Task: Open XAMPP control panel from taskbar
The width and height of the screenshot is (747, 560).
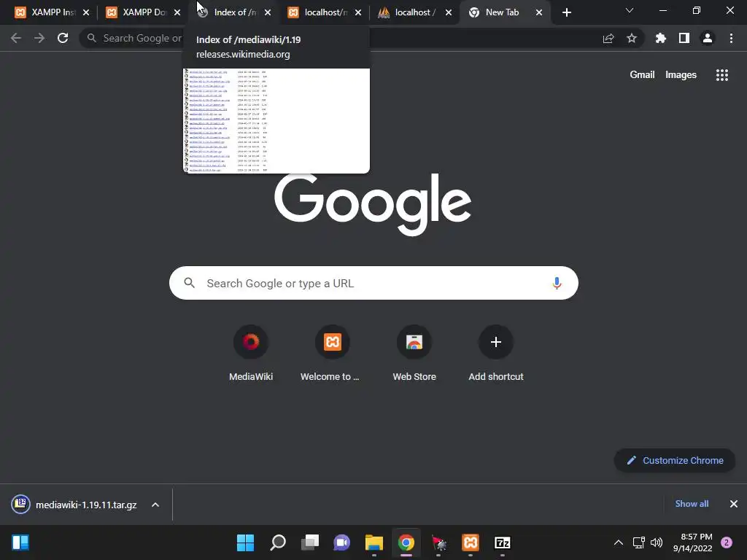Action: pos(471,542)
